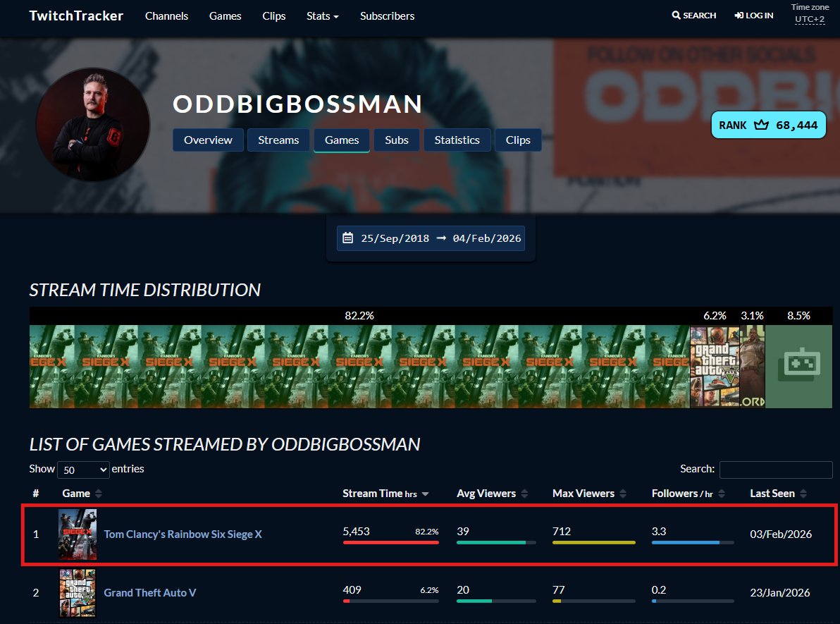Image resolution: width=840 pixels, height=624 pixels.
Task: Sort by Last Seen column
Action: (778, 494)
